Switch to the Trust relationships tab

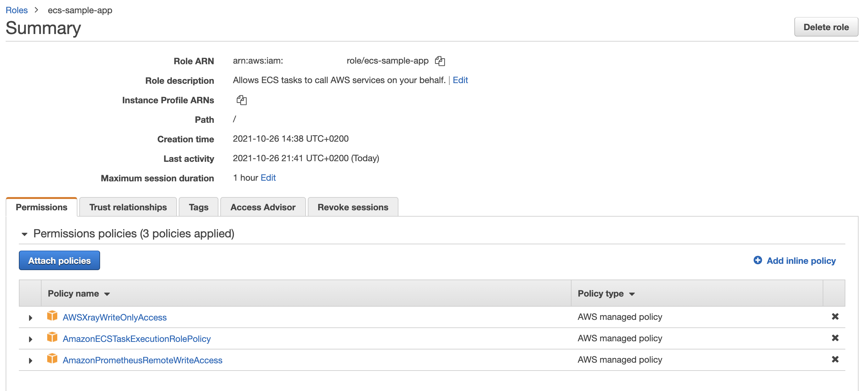pos(128,207)
